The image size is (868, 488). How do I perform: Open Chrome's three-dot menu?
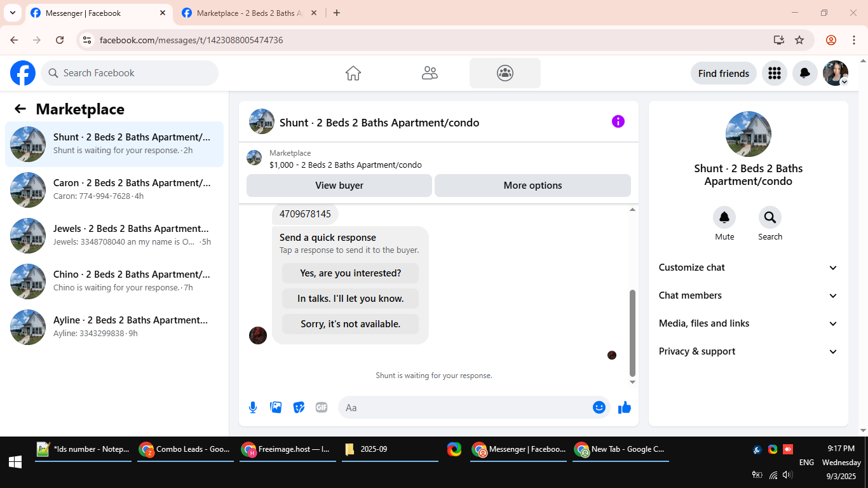(x=854, y=40)
